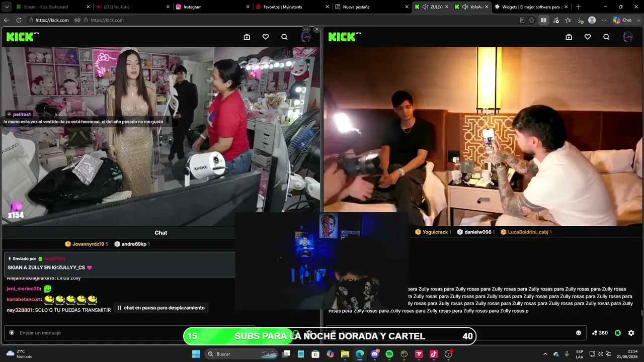Open Yoguicrack in the right chat leaderboard
Viewport: 644px width, 362px height.
tap(433, 232)
